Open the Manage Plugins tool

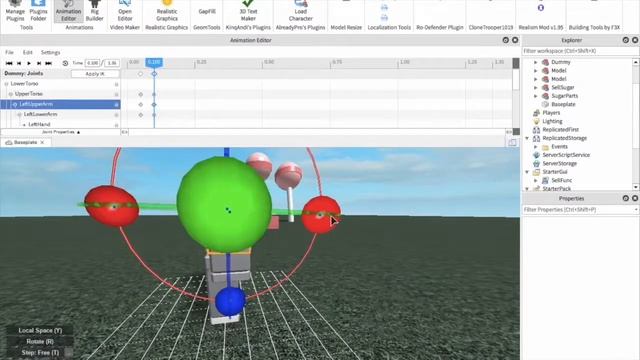pyautogui.click(x=15, y=11)
